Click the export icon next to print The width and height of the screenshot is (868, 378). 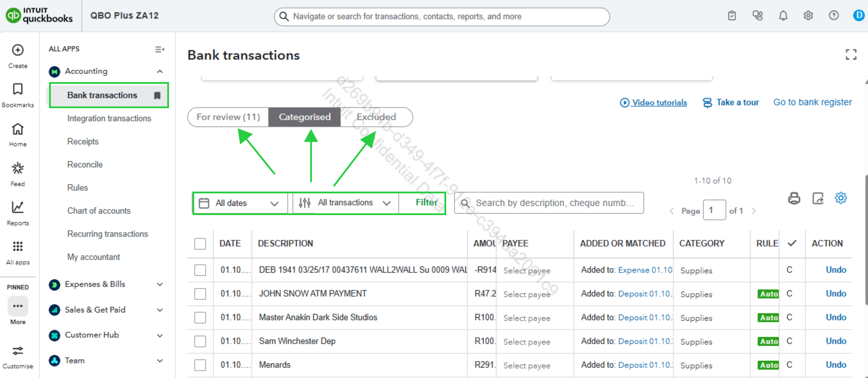tap(817, 198)
